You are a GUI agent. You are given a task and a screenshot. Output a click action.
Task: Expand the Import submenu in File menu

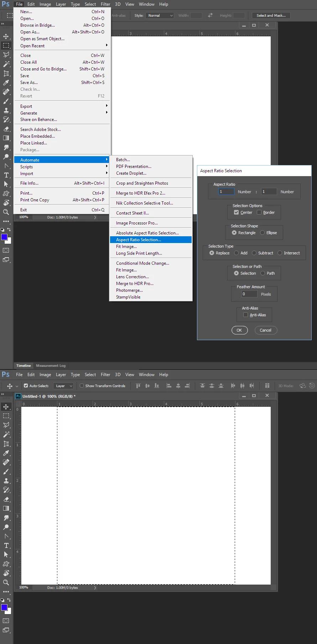tap(62, 173)
